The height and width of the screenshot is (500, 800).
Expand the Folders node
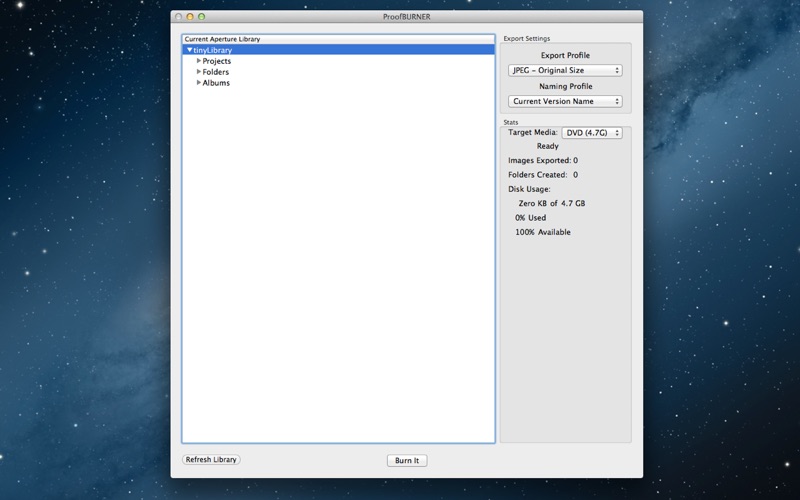tap(198, 71)
